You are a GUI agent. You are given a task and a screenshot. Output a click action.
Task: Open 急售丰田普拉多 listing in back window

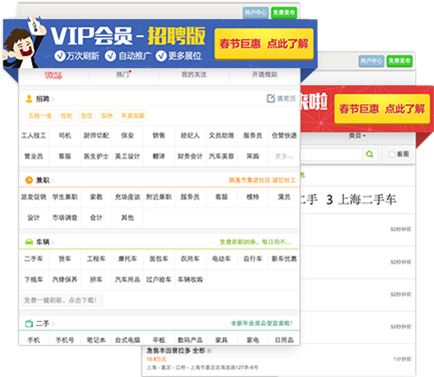(176, 351)
